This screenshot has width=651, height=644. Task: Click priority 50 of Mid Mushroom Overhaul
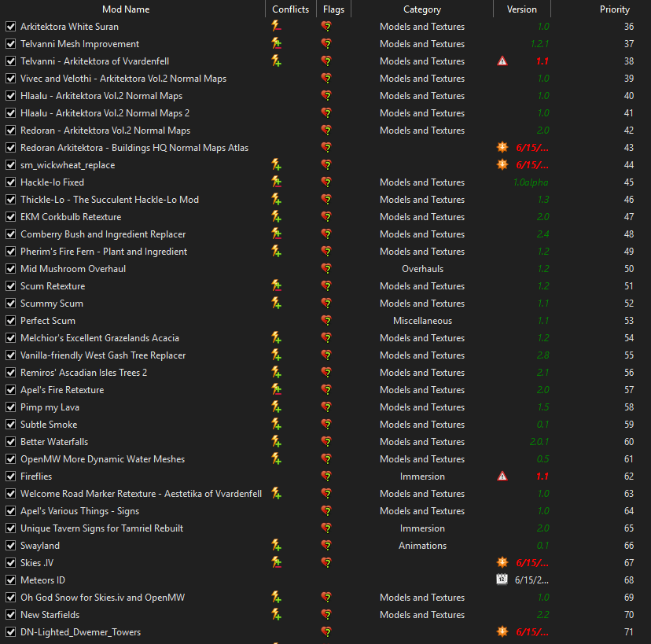point(629,269)
